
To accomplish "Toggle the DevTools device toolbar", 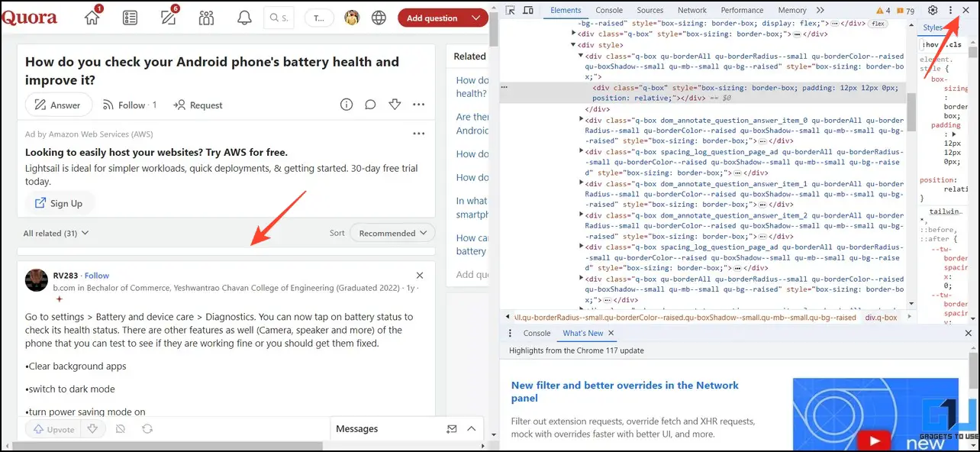I will click(x=529, y=10).
